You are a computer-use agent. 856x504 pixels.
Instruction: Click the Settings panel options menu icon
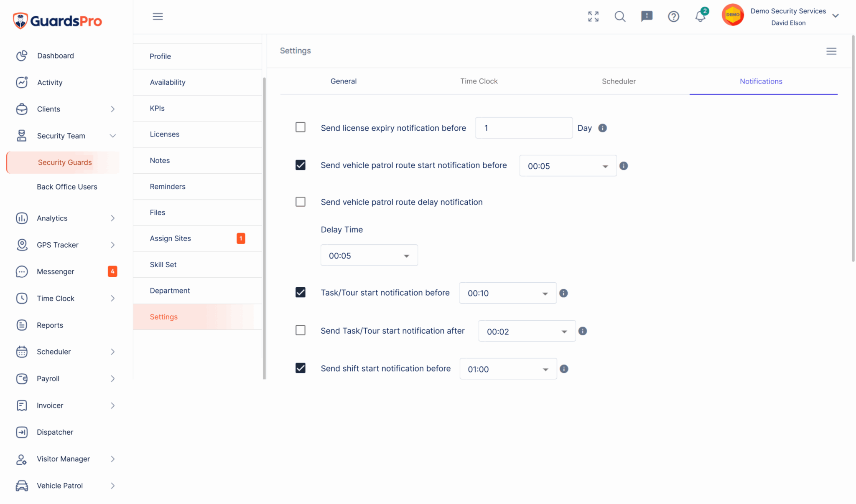(x=831, y=51)
